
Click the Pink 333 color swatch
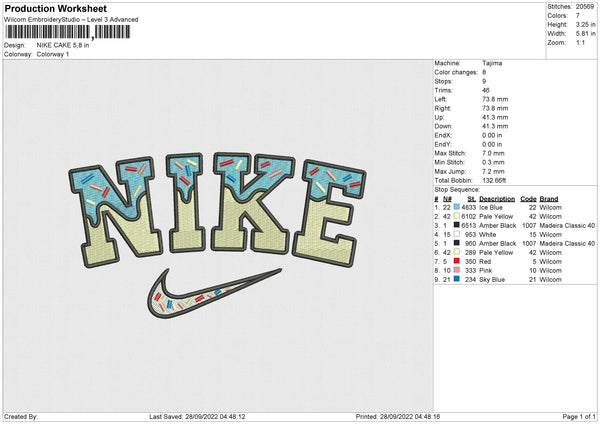click(457, 270)
